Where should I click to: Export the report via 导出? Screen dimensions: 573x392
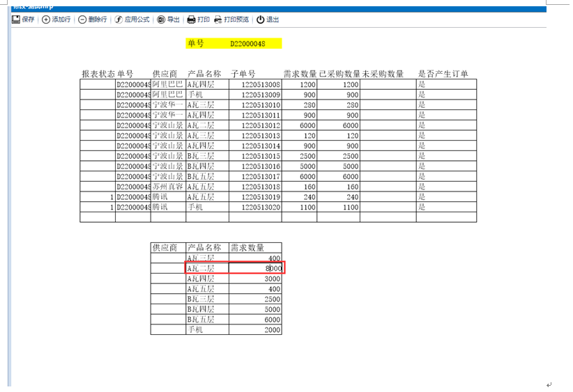[168, 19]
